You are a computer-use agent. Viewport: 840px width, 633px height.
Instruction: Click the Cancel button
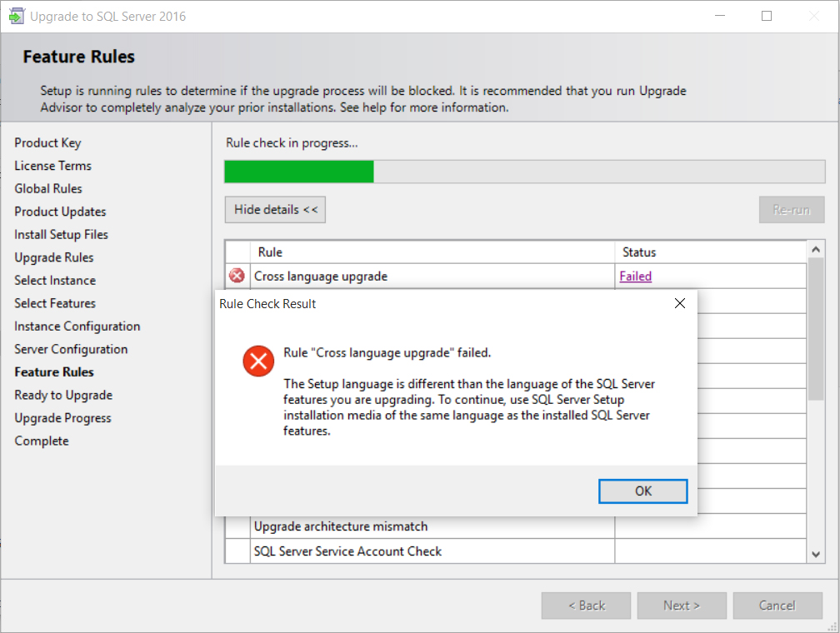pos(777,606)
